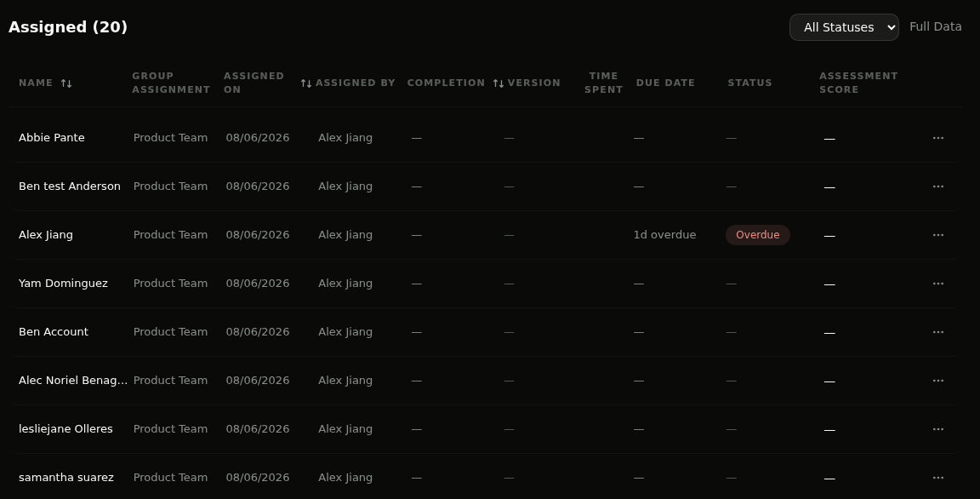The image size is (980, 499).
Task: Click the Due Date column header
Action: click(x=665, y=83)
